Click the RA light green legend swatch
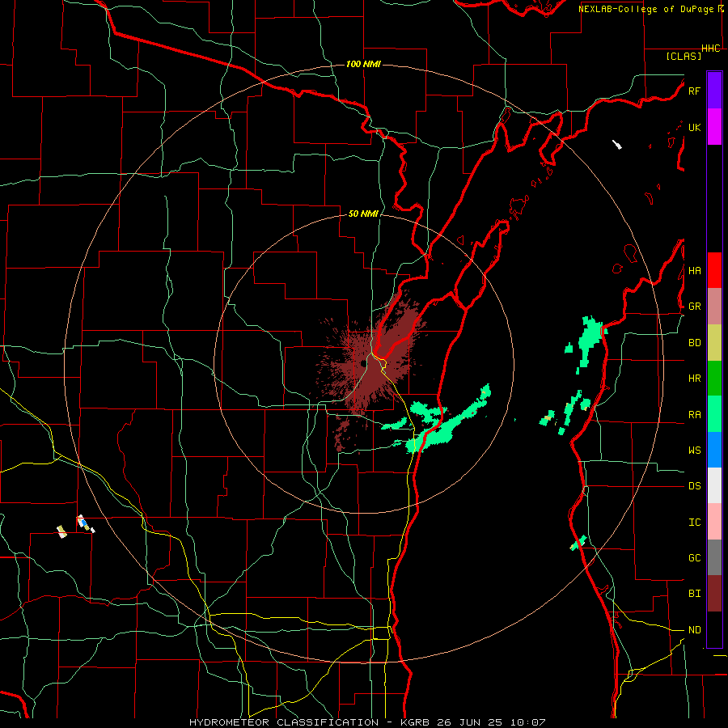The height and width of the screenshot is (728, 728). point(714,414)
